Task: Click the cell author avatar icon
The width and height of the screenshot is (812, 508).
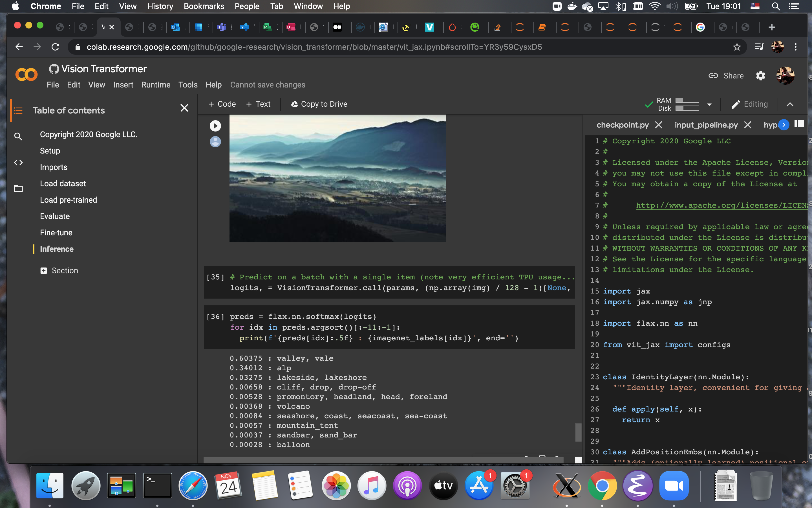Action: 215,141
